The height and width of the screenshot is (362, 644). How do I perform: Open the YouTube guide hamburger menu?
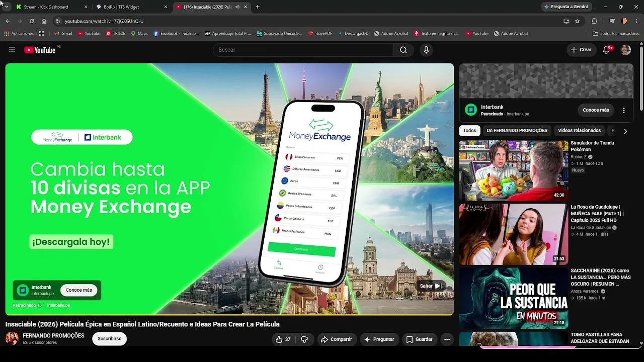[x=12, y=50]
